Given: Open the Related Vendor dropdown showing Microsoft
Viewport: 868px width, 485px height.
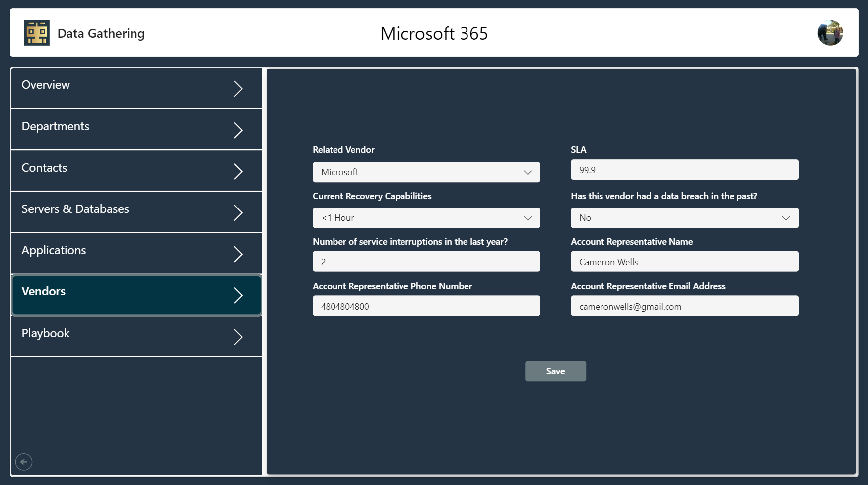Looking at the screenshot, I should pyautogui.click(x=426, y=172).
